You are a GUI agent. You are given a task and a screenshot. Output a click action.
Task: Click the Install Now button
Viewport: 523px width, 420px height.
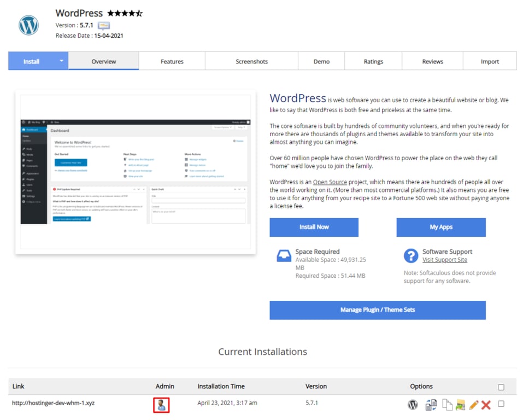314,227
